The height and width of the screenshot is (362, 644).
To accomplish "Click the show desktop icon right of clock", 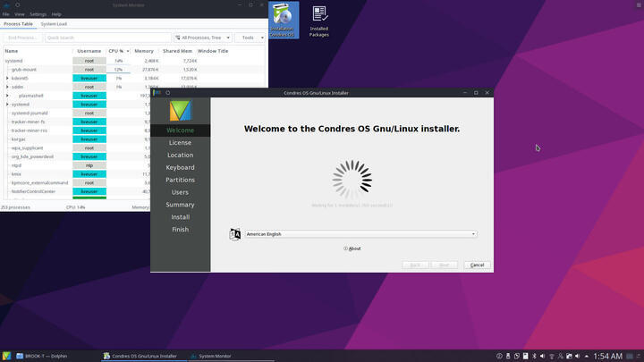I will click(629, 356).
